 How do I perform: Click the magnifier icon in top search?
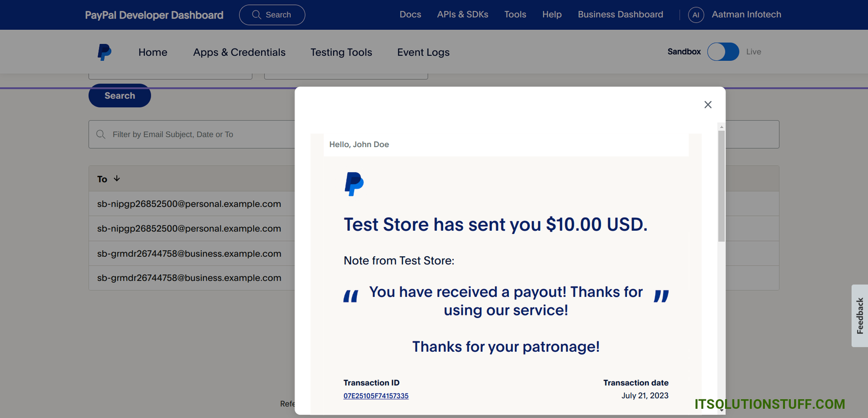pos(257,15)
